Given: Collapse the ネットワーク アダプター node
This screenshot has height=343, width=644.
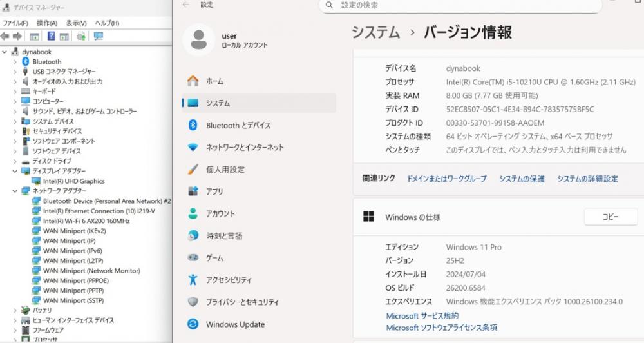Looking at the screenshot, I should coord(15,191).
